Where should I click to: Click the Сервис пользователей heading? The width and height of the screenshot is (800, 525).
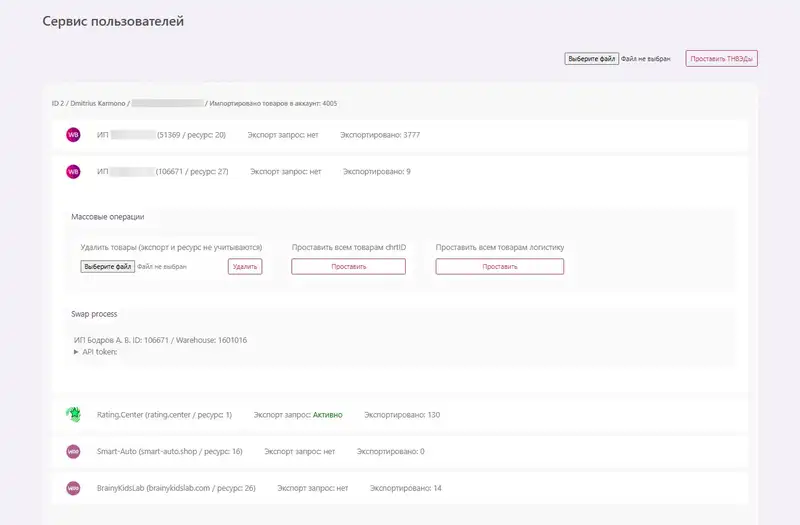113,21
